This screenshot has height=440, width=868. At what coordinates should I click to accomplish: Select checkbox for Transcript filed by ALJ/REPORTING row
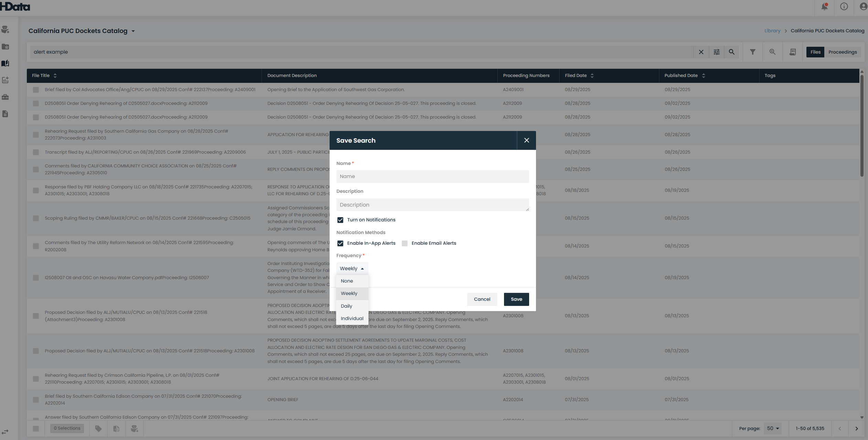pos(36,152)
